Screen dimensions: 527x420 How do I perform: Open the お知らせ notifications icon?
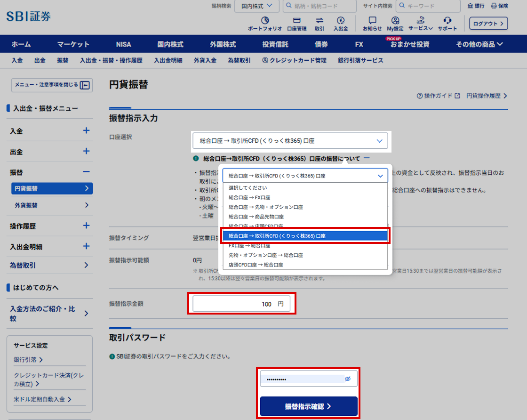coord(372,24)
